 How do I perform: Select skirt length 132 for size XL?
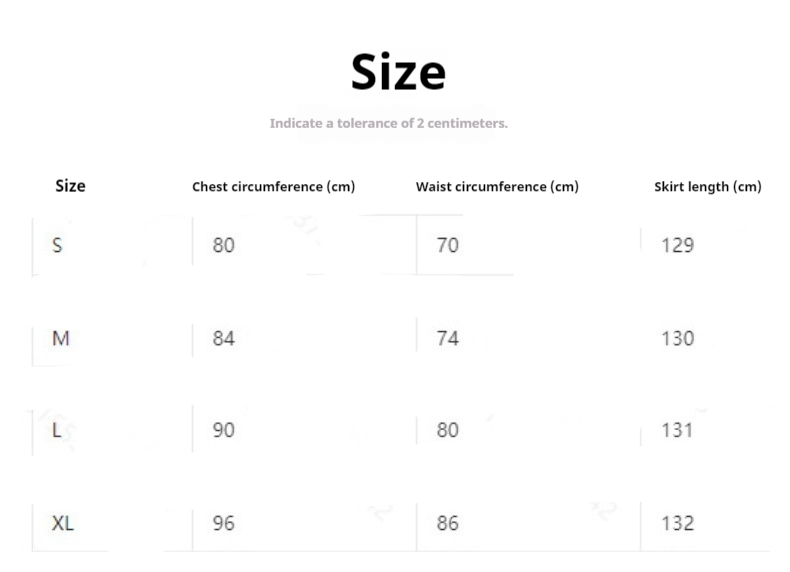click(x=677, y=523)
